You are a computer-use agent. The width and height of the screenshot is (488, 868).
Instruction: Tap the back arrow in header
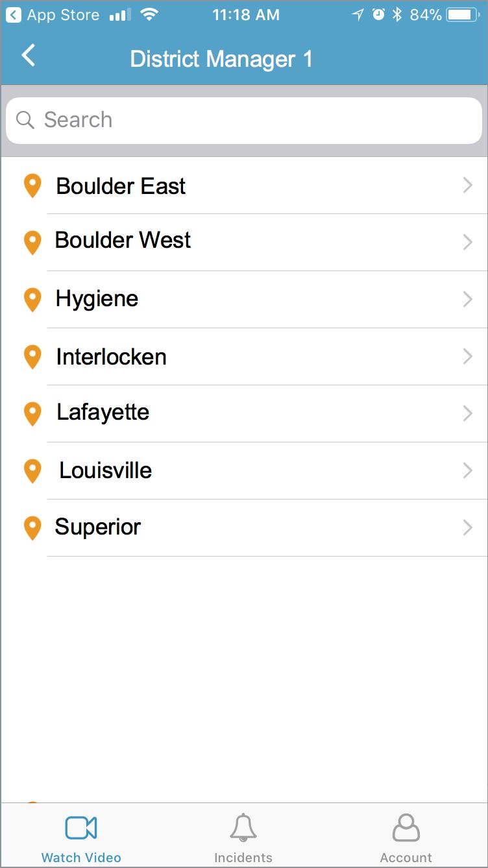tap(29, 56)
